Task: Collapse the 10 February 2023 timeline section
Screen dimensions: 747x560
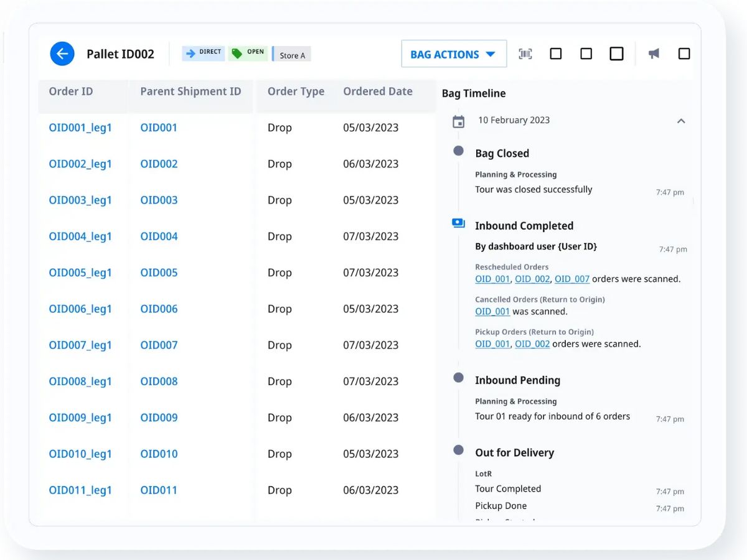Action: point(681,121)
